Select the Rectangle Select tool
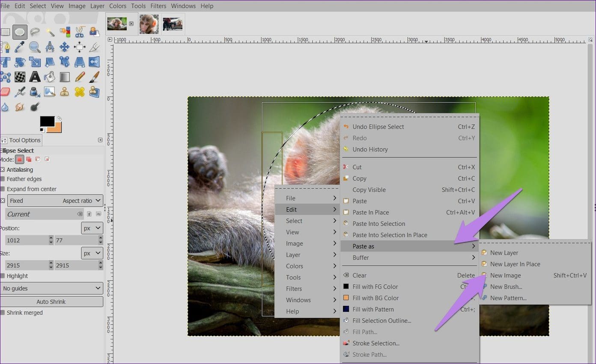This screenshot has width=596, height=364. (4, 32)
